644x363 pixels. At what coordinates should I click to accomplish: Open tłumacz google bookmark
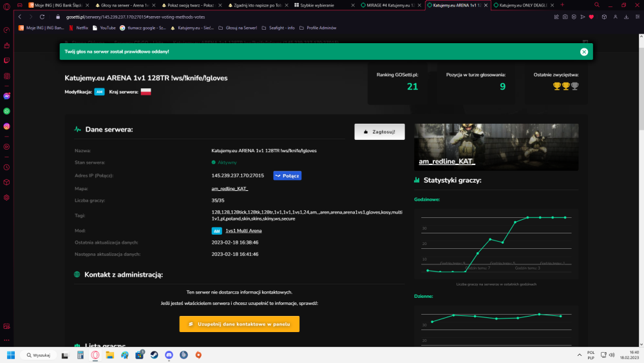[143, 28]
